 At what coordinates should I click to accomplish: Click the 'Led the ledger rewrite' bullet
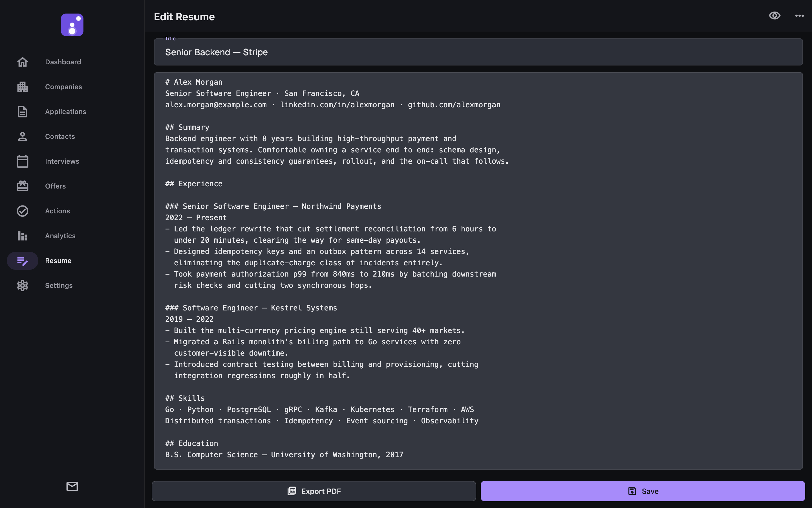point(330,235)
